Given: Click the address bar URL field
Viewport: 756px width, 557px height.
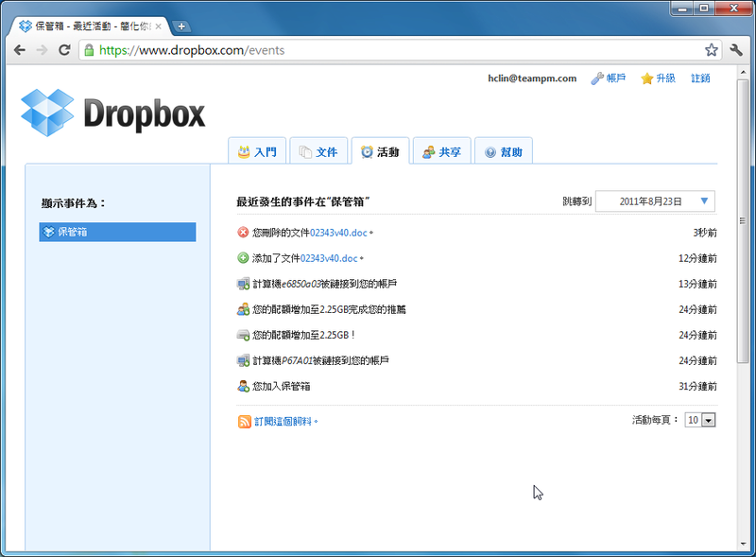Looking at the screenshot, I should (400, 50).
